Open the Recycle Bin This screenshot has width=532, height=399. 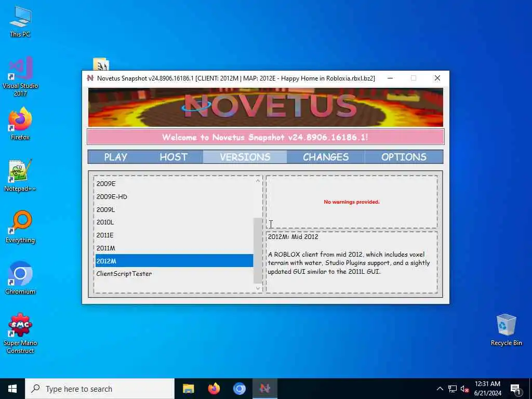point(506,330)
